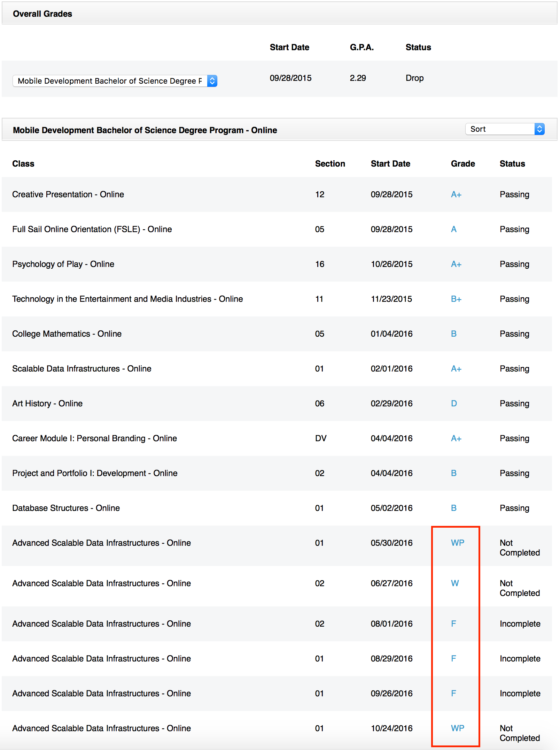Viewport: 560px width, 750px height.
Task: Select the 2.29 GPA value
Action: click(358, 78)
